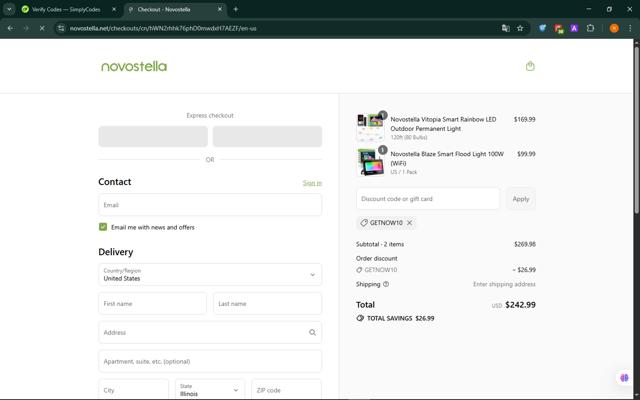
Task: Open Chrome three-dot menu
Action: [630, 28]
